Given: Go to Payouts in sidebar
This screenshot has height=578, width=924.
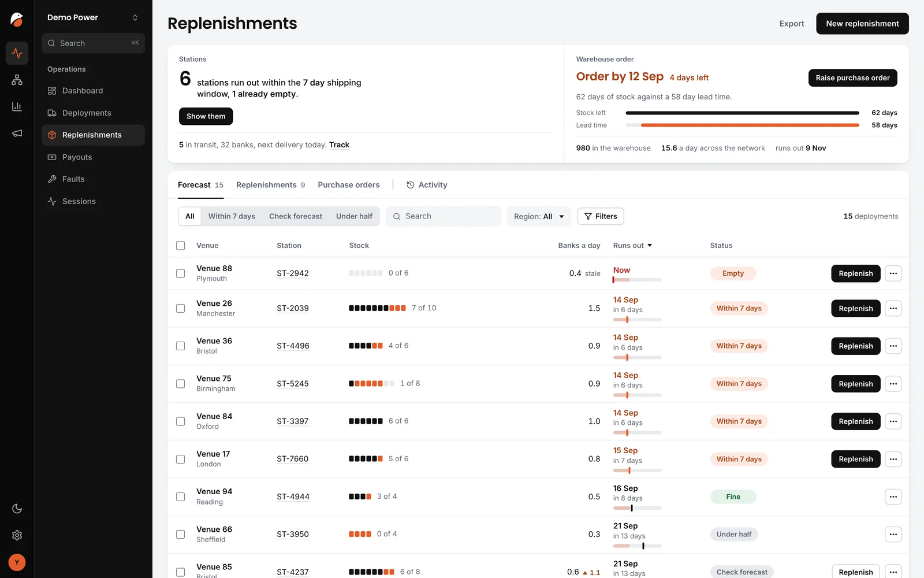Looking at the screenshot, I should [x=93, y=157].
